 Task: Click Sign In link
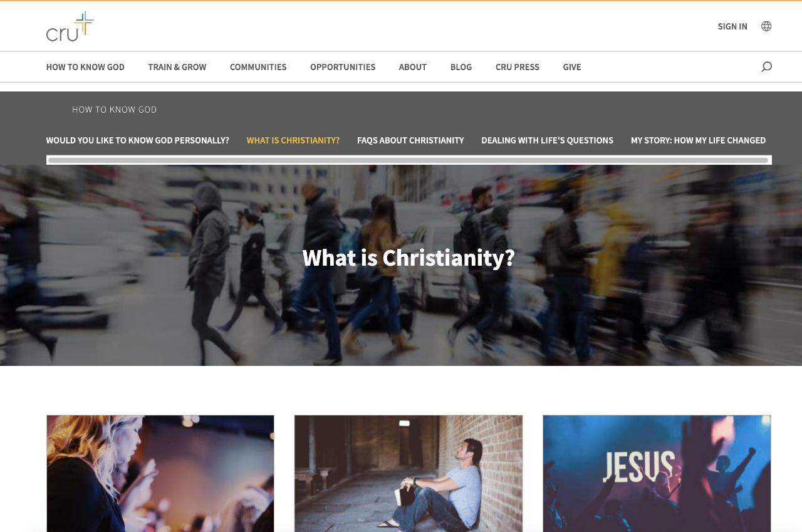pyautogui.click(x=732, y=26)
